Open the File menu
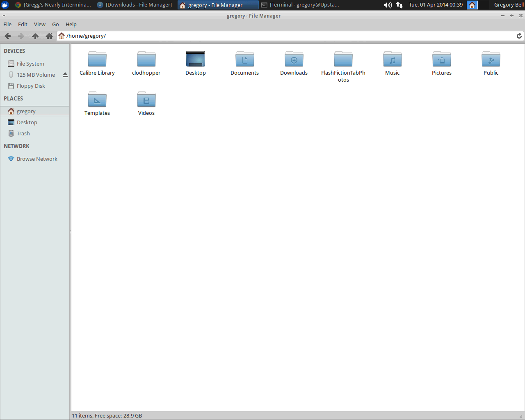 pyautogui.click(x=7, y=25)
